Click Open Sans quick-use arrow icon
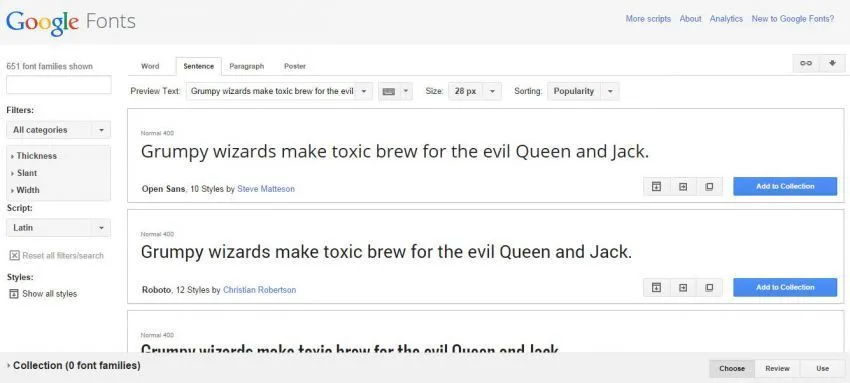 tap(683, 186)
